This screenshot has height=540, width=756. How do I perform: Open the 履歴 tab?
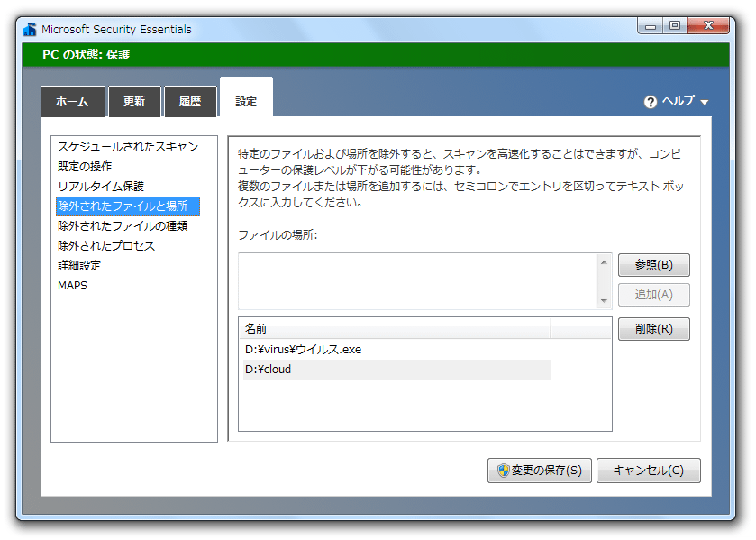190,101
